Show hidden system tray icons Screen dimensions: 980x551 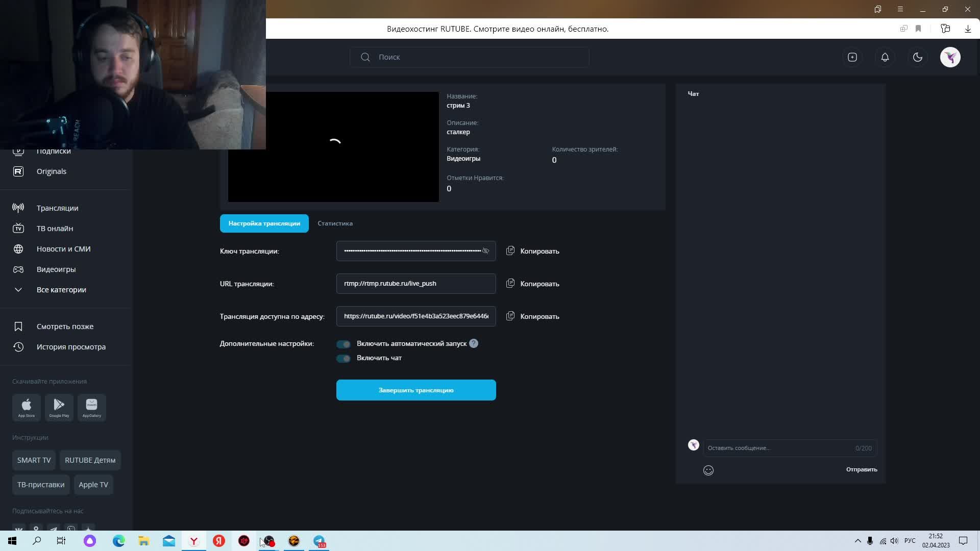tap(857, 541)
